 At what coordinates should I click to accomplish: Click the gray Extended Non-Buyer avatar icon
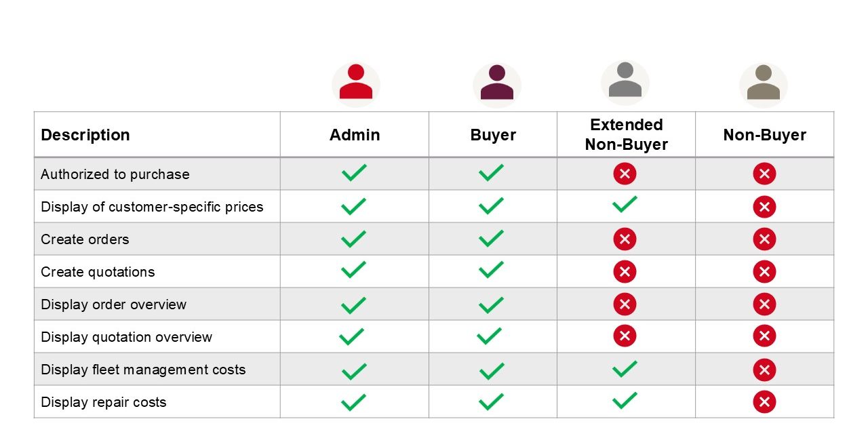625,81
